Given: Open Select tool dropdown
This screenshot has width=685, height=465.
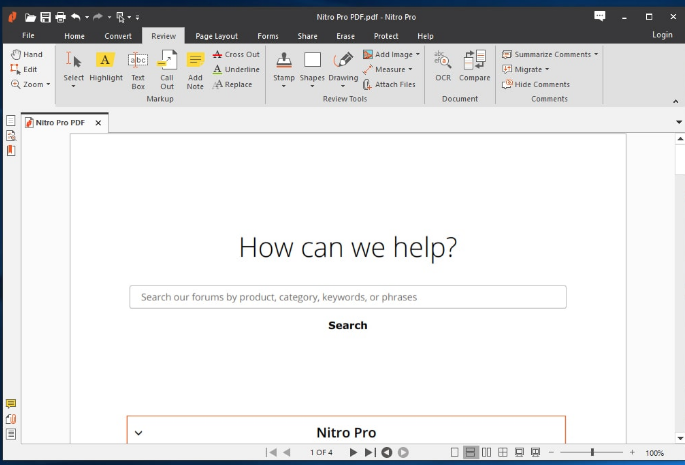Looking at the screenshot, I should coord(73,86).
